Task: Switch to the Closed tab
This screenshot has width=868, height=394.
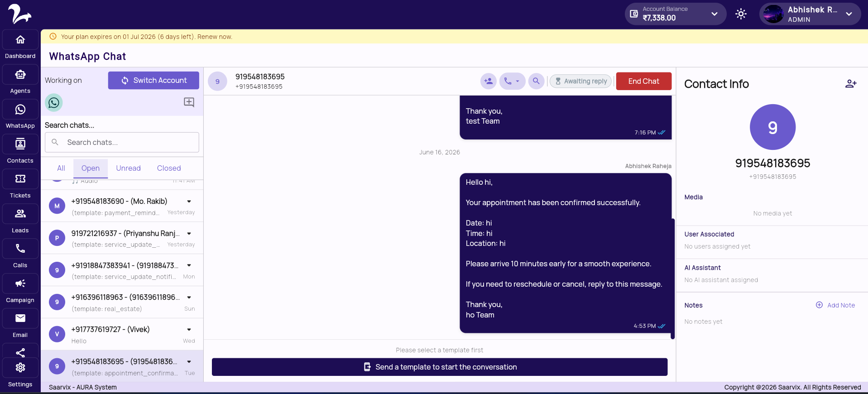Action: pyautogui.click(x=169, y=168)
